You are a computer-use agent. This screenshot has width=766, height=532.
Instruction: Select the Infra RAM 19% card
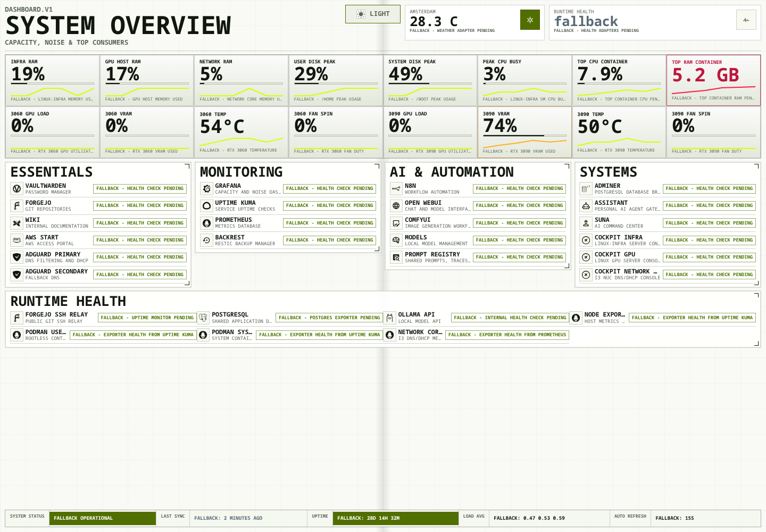[x=52, y=80]
